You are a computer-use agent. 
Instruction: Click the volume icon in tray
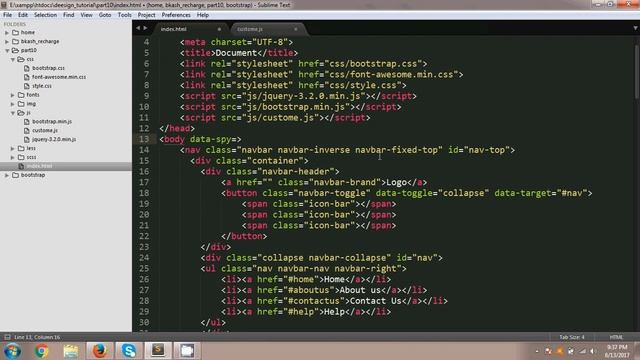coord(593,351)
